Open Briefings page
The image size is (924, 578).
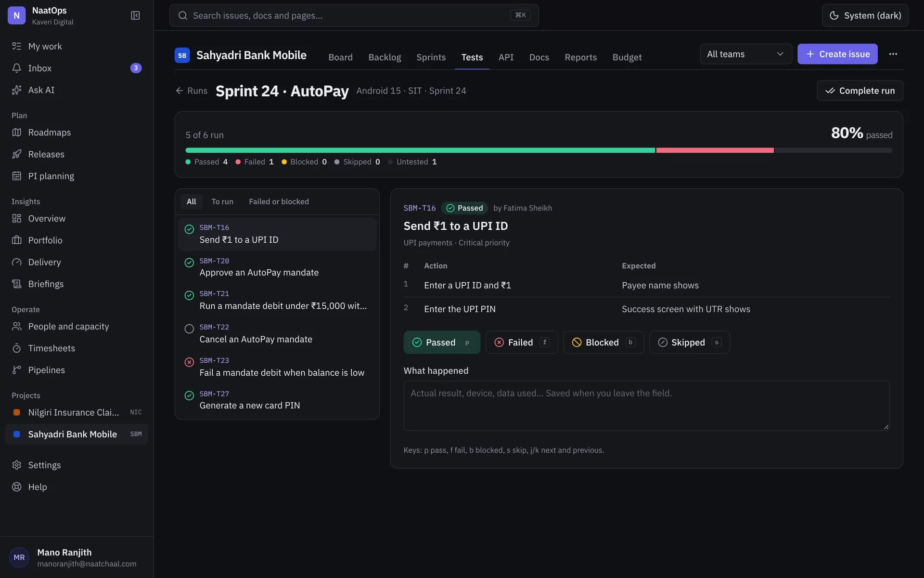pyautogui.click(x=77, y=284)
